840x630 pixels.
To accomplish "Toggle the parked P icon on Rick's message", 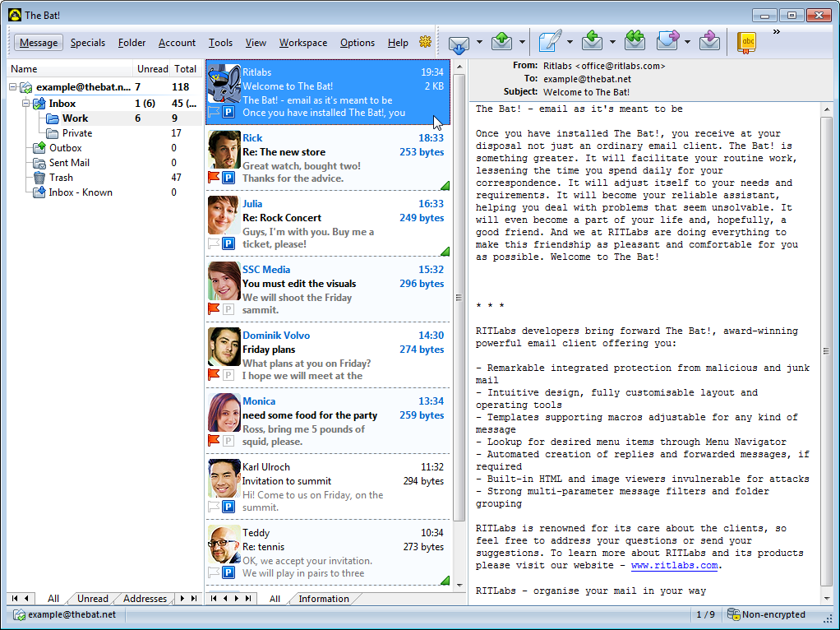I will (228, 178).
